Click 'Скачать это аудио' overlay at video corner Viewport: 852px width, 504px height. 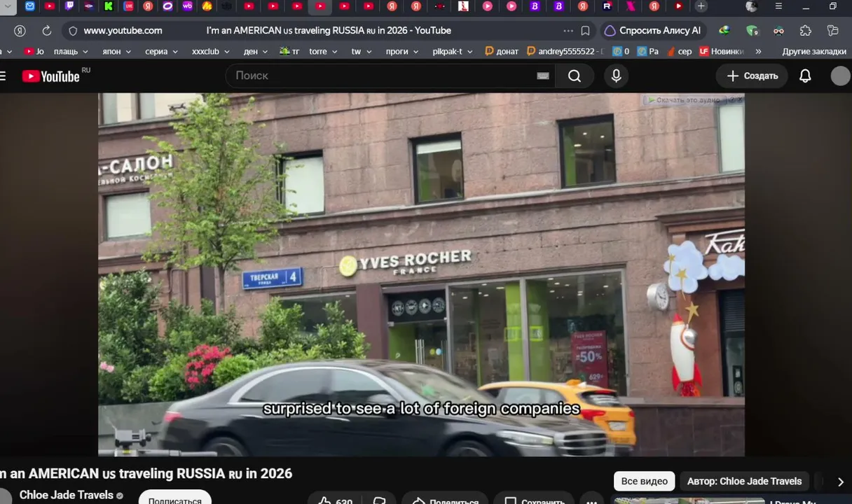coord(688,100)
